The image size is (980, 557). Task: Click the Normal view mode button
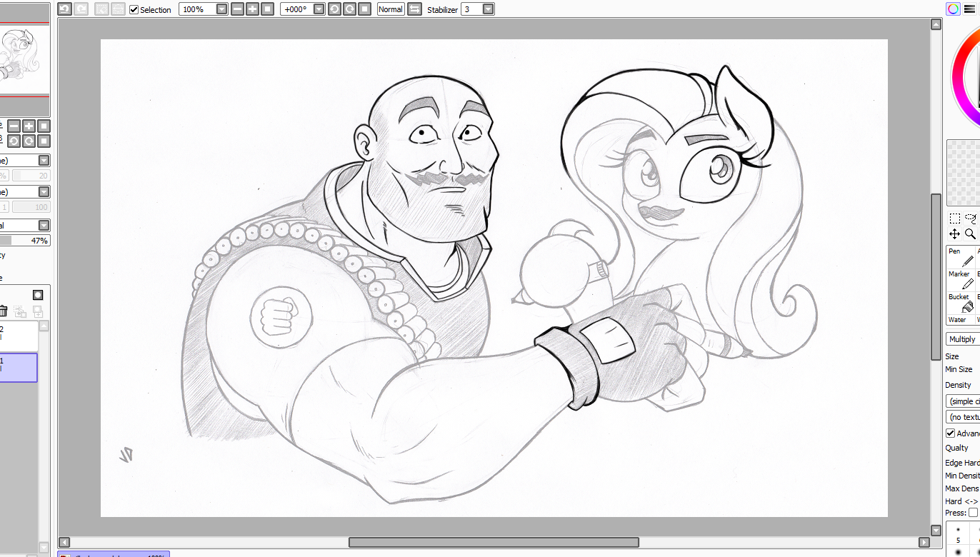point(391,9)
